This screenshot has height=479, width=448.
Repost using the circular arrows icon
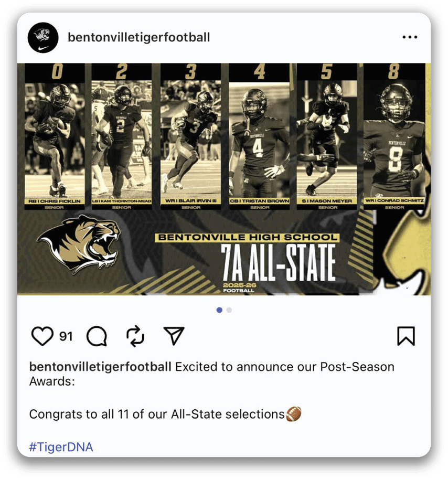pyautogui.click(x=135, y=336)
